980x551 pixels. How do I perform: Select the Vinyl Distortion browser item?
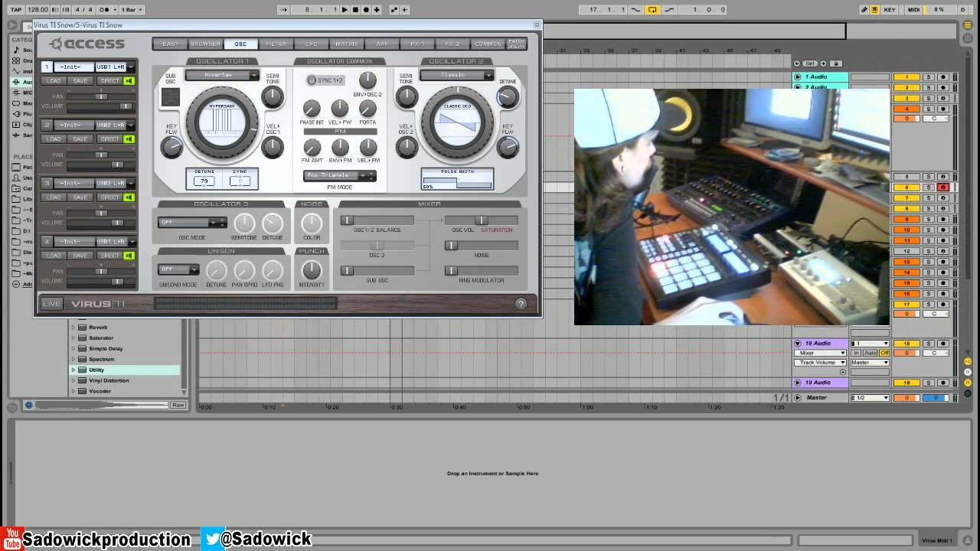pyautogui.click(x=109, y=381)
